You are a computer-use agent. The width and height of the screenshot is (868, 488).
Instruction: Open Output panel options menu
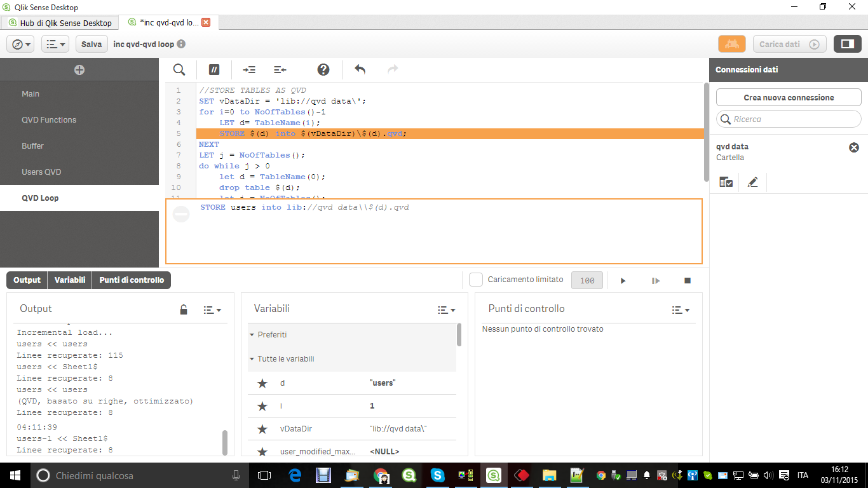point(212,310)
